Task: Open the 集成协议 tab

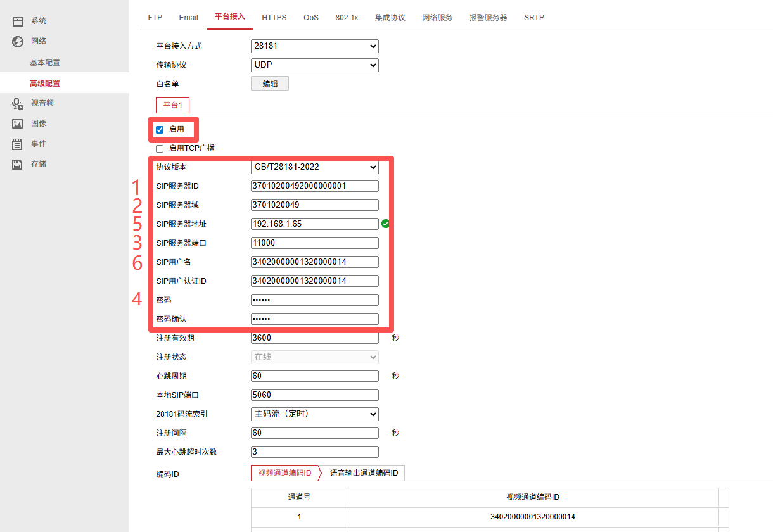Action: tap(390, 18)
